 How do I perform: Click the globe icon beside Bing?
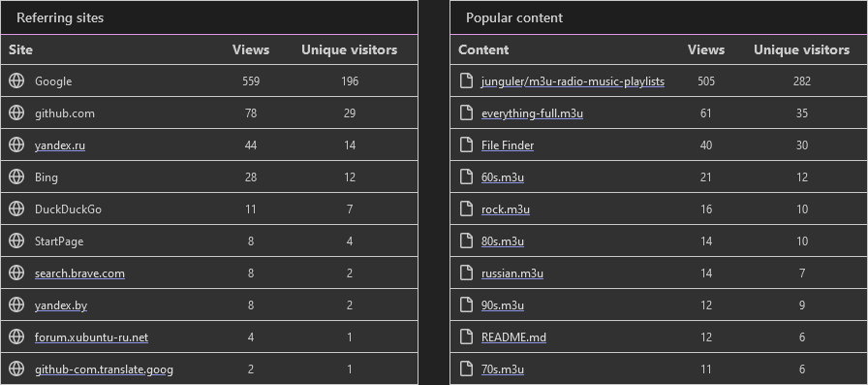(x=16, y=176)
